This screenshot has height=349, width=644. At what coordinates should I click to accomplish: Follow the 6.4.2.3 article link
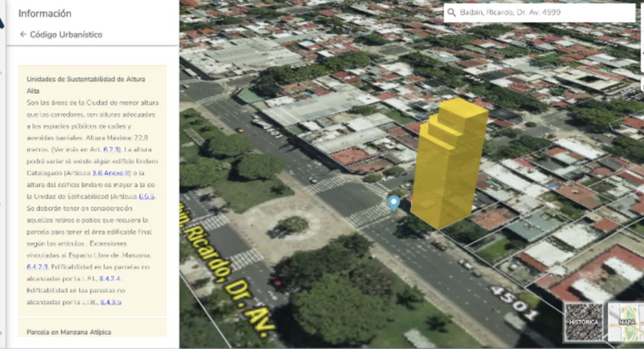point(37,267)
